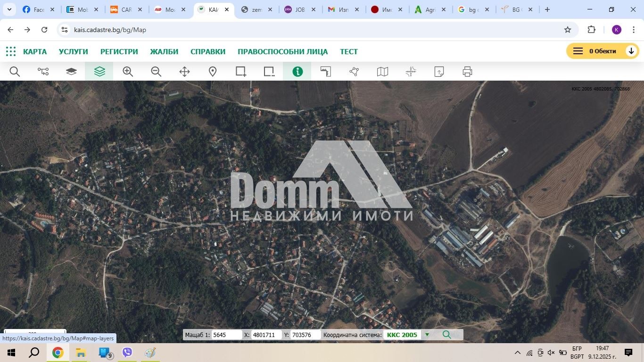The width and height of the screenshot is (644, 362).
Task: Toggle the object info tool off
Action: tap(297, 71)
